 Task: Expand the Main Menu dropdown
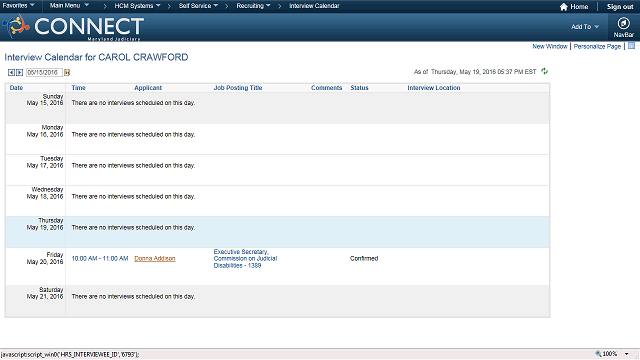pyautogui.click(x=69, y=6)
